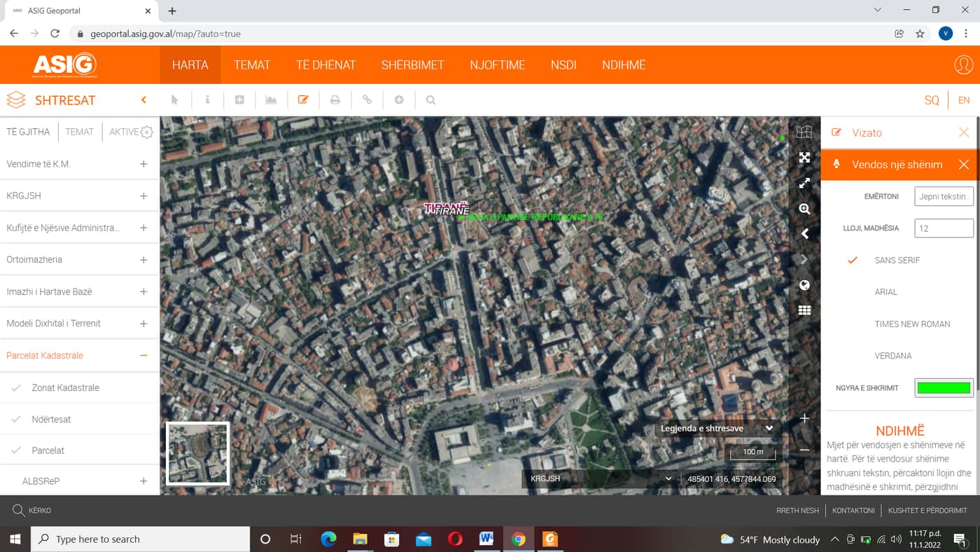
Task: Open the search magnifier tool in toolbar
Action: pyautogui.click(x=430, y=100)
